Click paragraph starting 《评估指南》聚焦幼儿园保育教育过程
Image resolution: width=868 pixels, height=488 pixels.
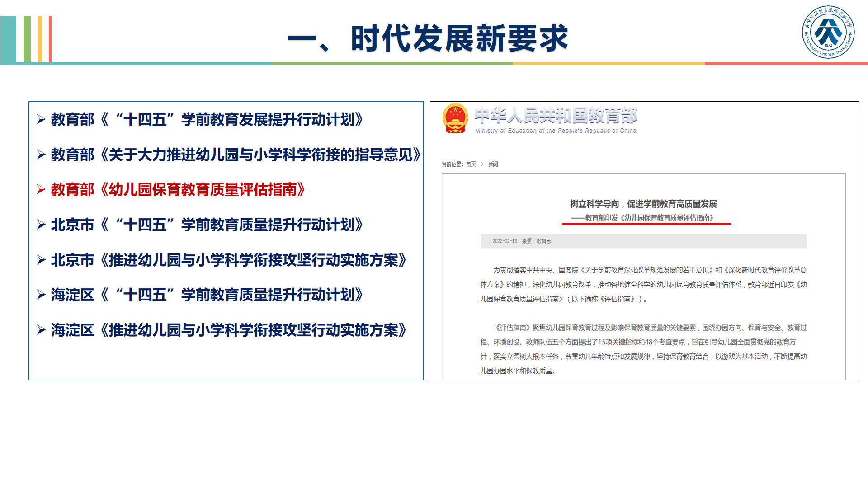pos(643,349)
